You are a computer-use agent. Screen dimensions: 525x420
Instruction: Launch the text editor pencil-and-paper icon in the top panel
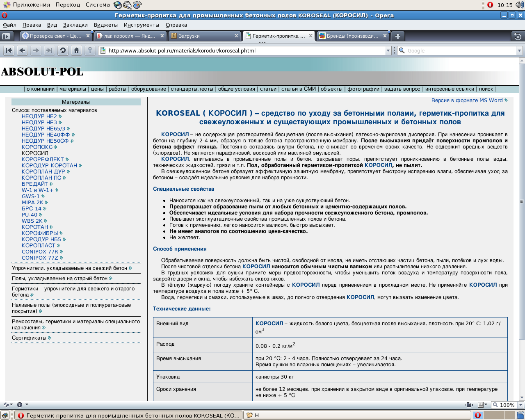tap(127, 5)
